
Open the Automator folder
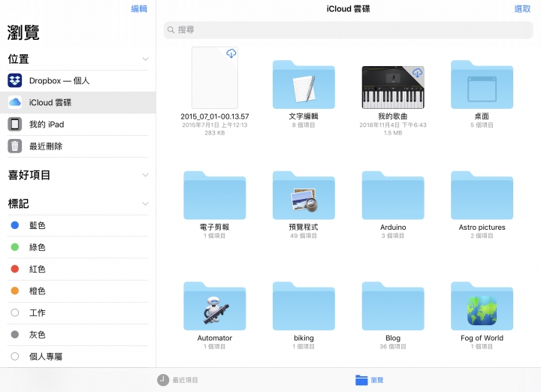pos(215,306)
